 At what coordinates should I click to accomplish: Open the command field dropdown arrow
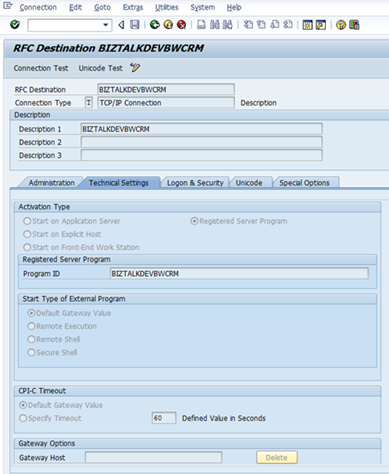[x=106, y=25]
